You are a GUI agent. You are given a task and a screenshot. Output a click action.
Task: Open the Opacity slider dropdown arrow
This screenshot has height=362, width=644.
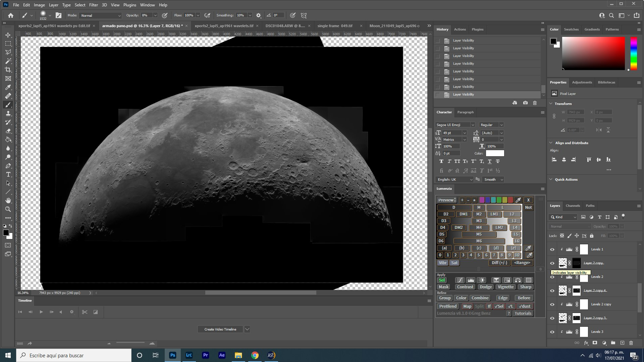pyautogui.click(x=155, y=15)
